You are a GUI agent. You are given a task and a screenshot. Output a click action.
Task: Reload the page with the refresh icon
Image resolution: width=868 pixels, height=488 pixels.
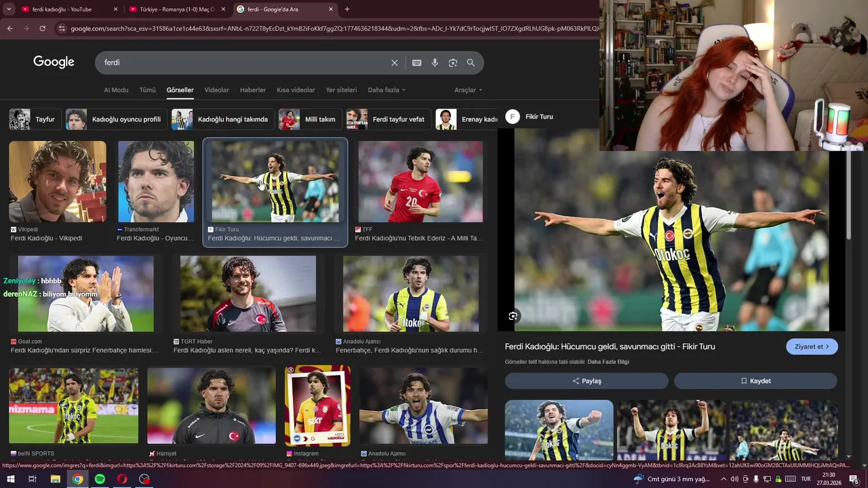coord(42,28)
